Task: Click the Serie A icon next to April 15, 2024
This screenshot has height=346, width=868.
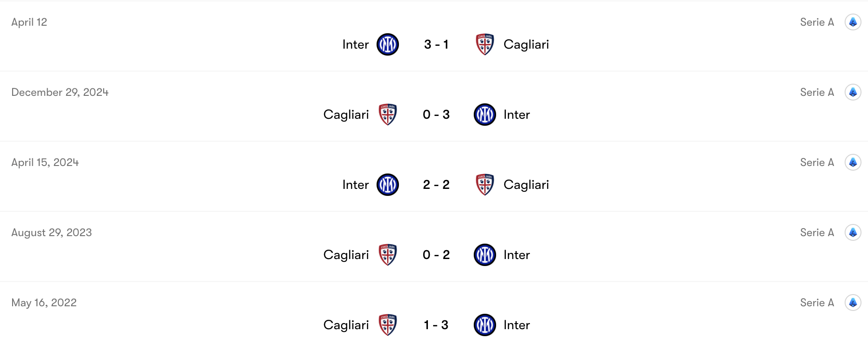Action: (854, 162)
